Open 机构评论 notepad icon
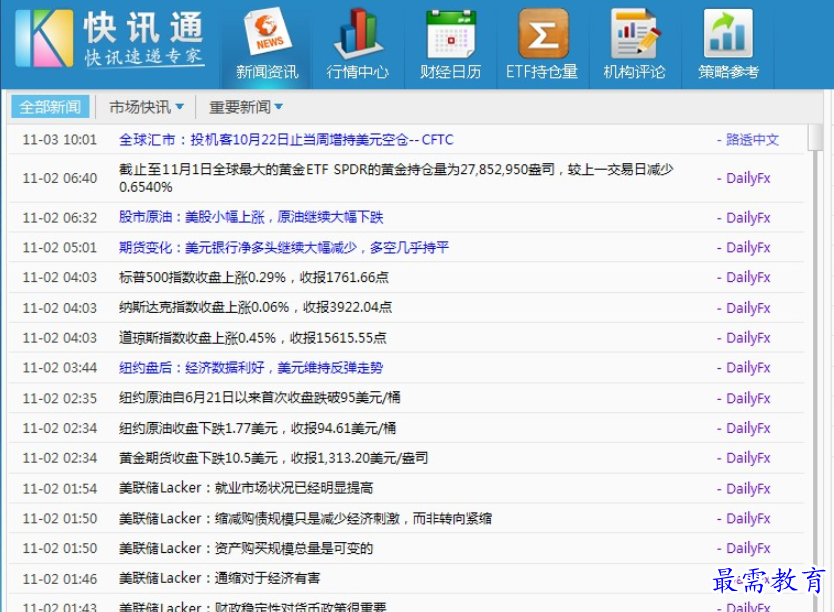Screen dimensions: 834x612 634,35
